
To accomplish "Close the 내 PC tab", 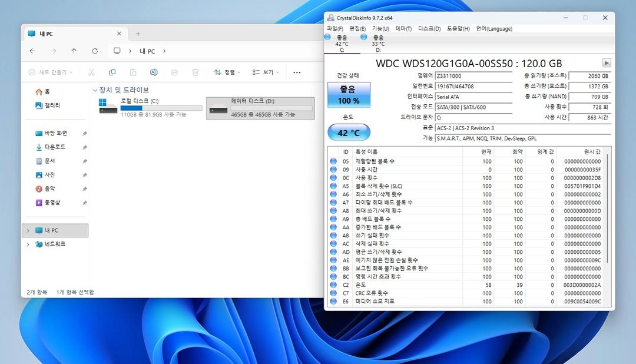I will pyautogui.click(x=119, y=34).
